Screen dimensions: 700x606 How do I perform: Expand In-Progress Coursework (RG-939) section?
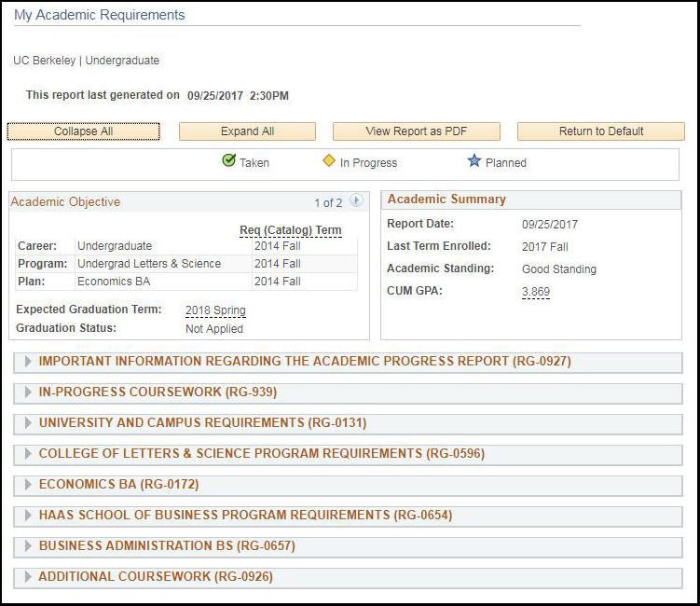348,393
